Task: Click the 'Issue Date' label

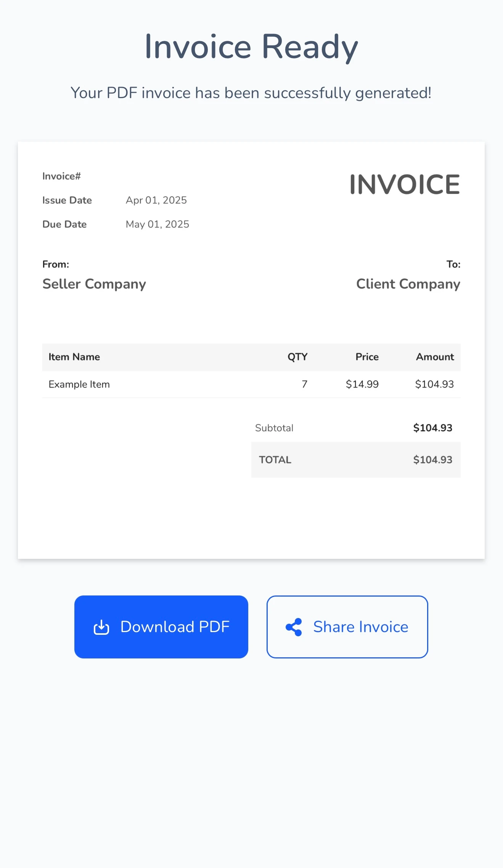Action: pos(67,200)
